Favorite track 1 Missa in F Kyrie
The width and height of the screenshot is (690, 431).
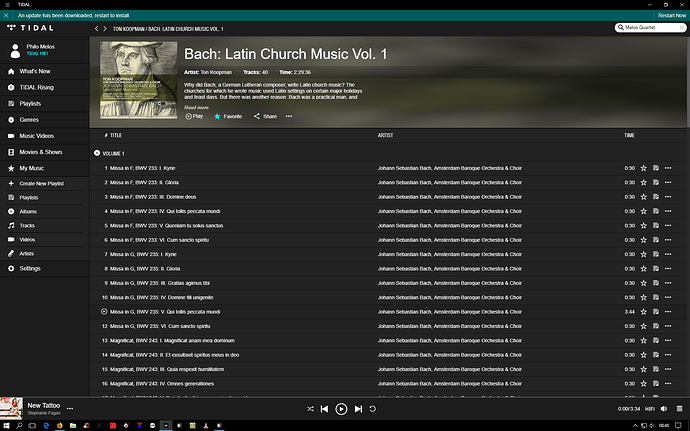pyautogui.click(x=643, y=168)
